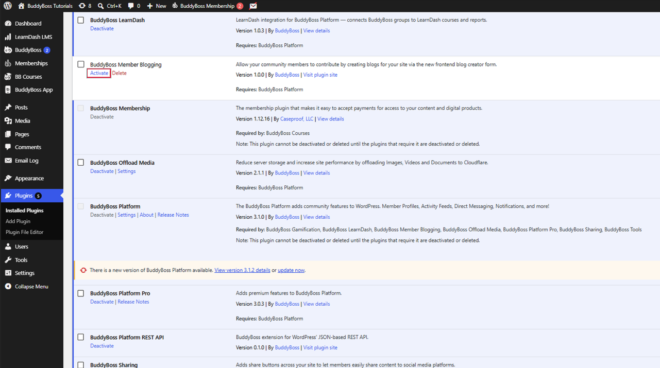Visit plugin site for Platform REST API
The image size is (660, 368).
pyautogui.click(x=320, y=348)
